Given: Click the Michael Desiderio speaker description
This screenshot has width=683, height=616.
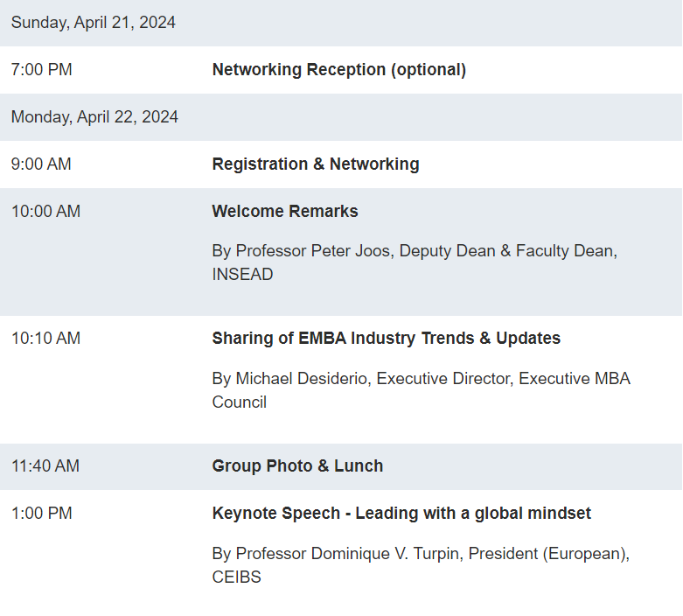Looking at the screenshot, I should [x=422, y=390].
